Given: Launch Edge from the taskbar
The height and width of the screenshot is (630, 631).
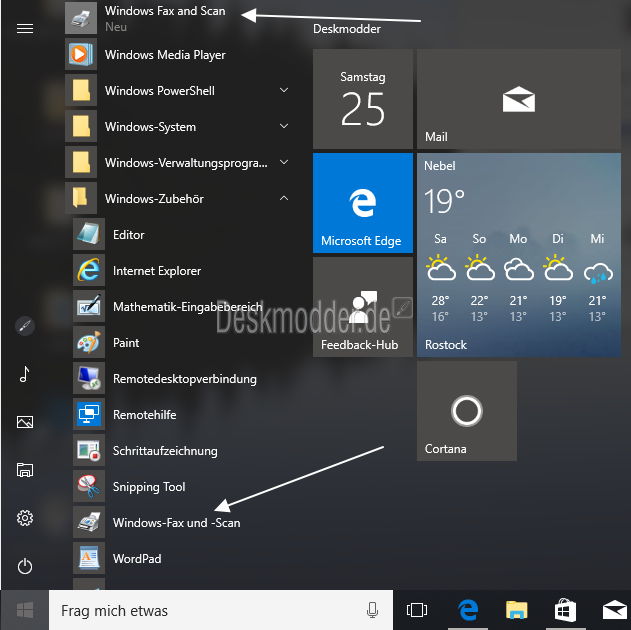Looking at the screenshot, I should pyautogui.click(x=468, y=610).
